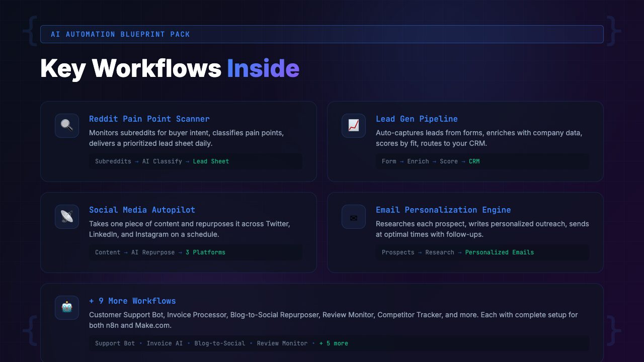The image size is (644, 362).
Task: Expand the + 5 more workflows list
Action: point(334,343)
